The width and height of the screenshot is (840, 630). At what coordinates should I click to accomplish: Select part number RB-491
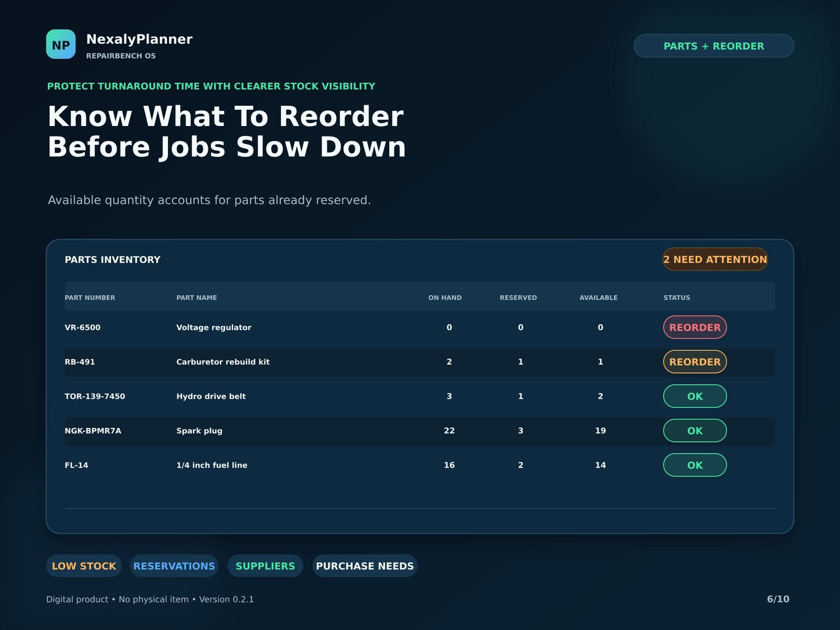click(80, 362)
